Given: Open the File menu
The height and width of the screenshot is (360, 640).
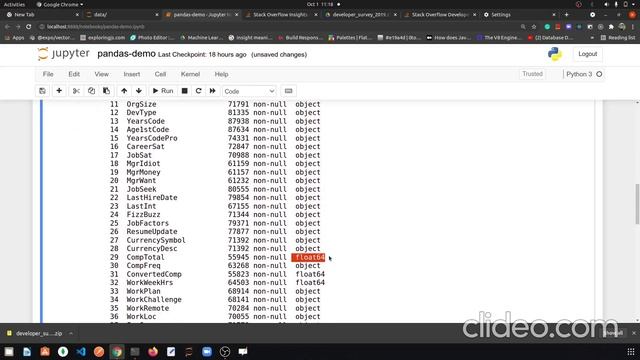Looking at the screenshot, I should click(x=48, y=74).
